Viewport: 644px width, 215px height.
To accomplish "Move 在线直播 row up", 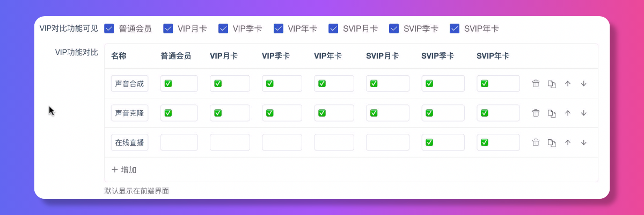I will pyautogui.click(x=568, y=142).
